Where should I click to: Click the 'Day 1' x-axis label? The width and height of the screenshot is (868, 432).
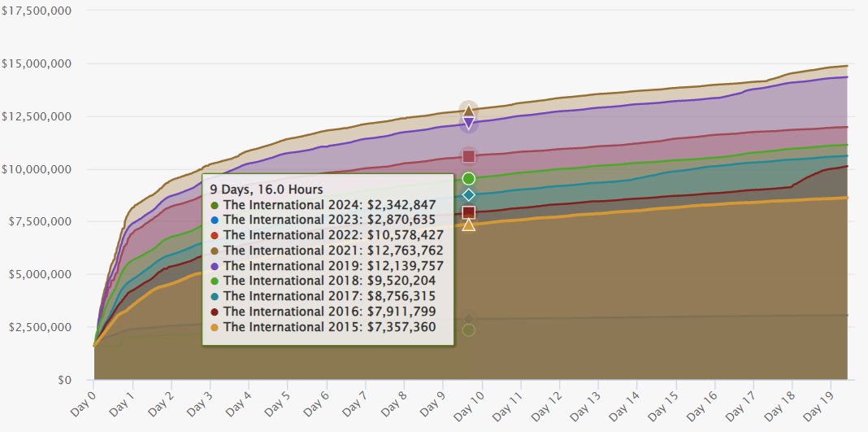click(x=120, y=404)
